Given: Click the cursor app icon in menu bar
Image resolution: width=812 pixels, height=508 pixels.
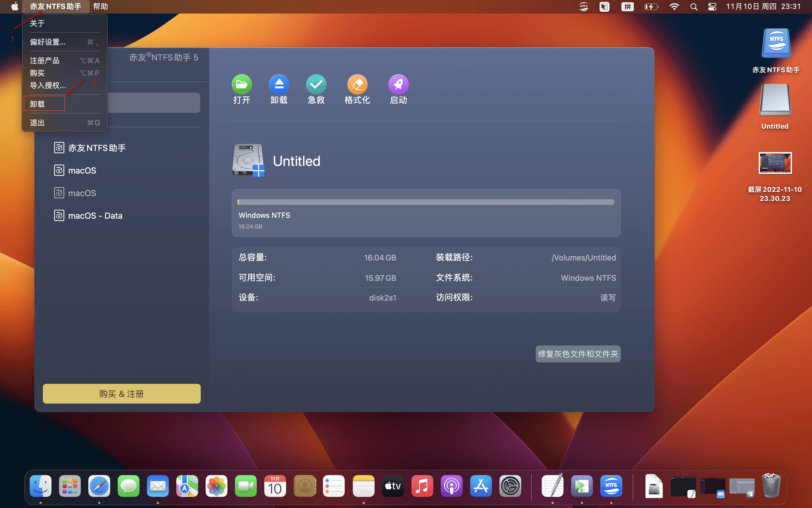Looking at the screenshot, I should (604, 7).
